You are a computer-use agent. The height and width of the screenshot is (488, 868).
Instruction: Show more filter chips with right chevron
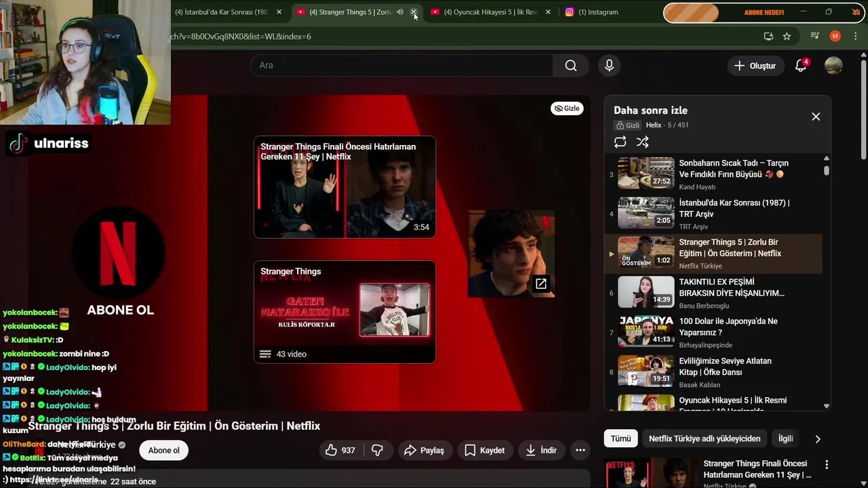(x=818, y=439)
